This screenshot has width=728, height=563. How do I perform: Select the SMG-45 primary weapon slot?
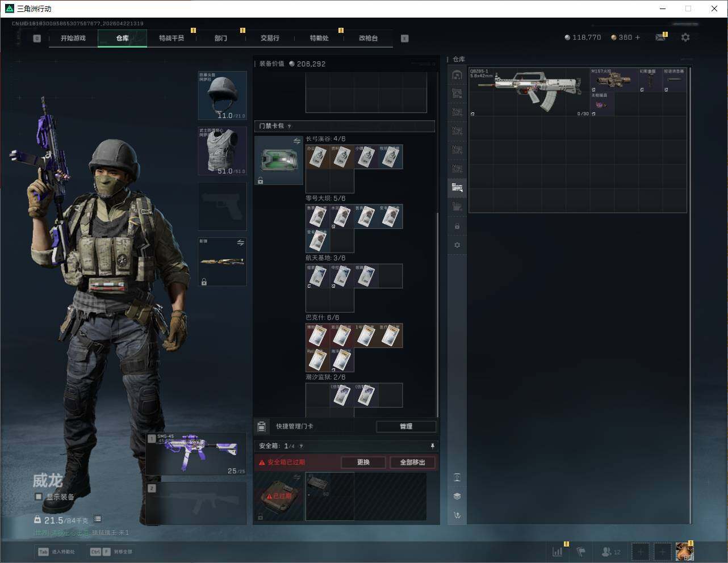[x=196, y=455]
